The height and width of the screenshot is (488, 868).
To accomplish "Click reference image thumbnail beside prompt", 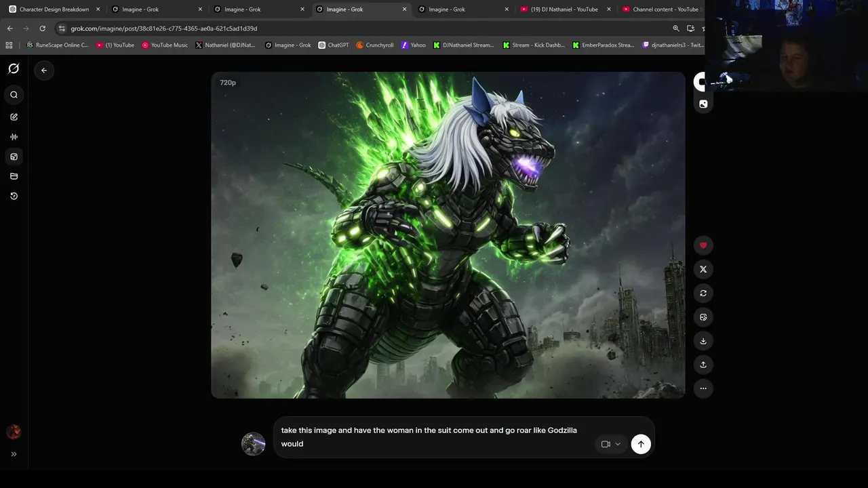I will point(254,444).
